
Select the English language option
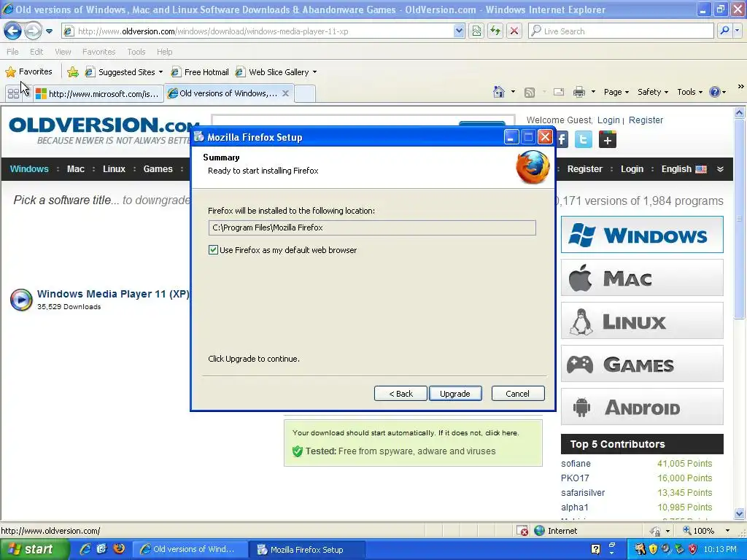(684, 169)
